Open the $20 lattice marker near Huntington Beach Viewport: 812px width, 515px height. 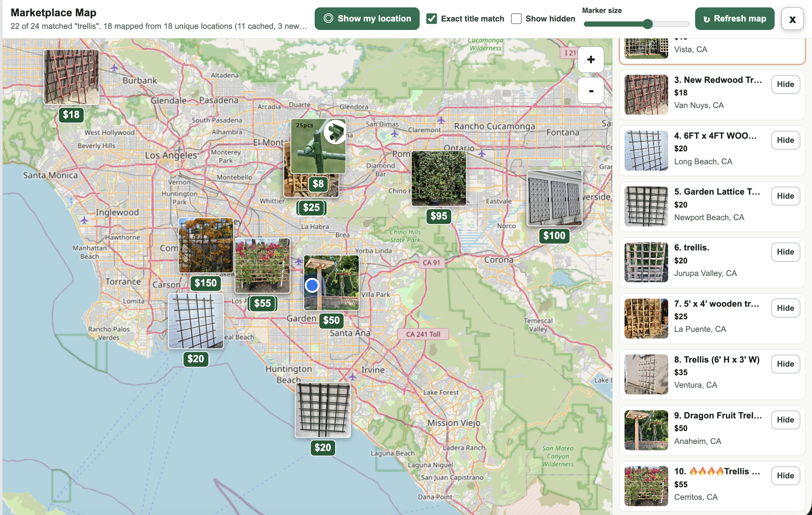point(323,410)
